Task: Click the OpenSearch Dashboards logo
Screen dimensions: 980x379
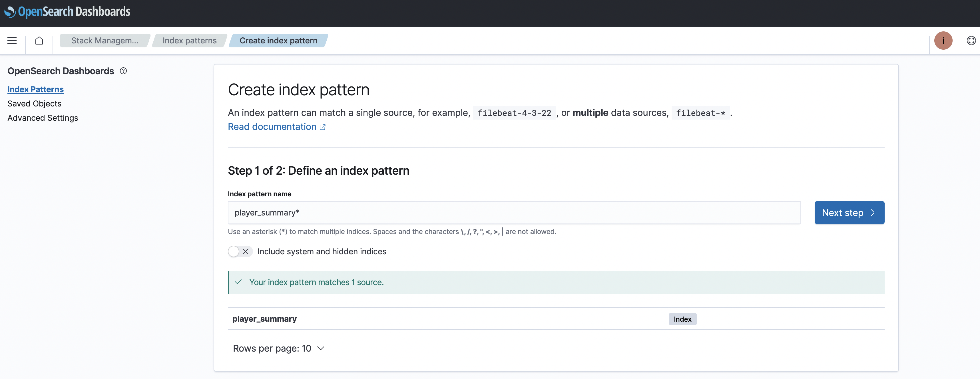Action: pos(67,12)
